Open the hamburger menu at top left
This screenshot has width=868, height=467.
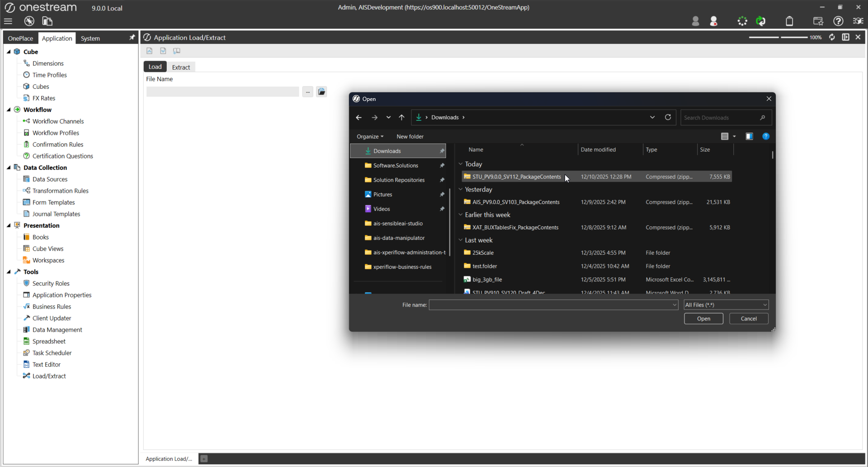point(8,21)
